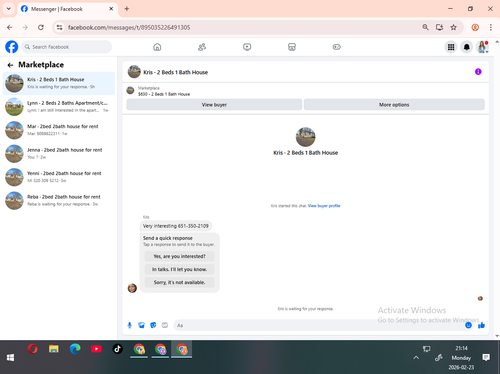Open the notifications bell icon

click(x=467, y=47)
